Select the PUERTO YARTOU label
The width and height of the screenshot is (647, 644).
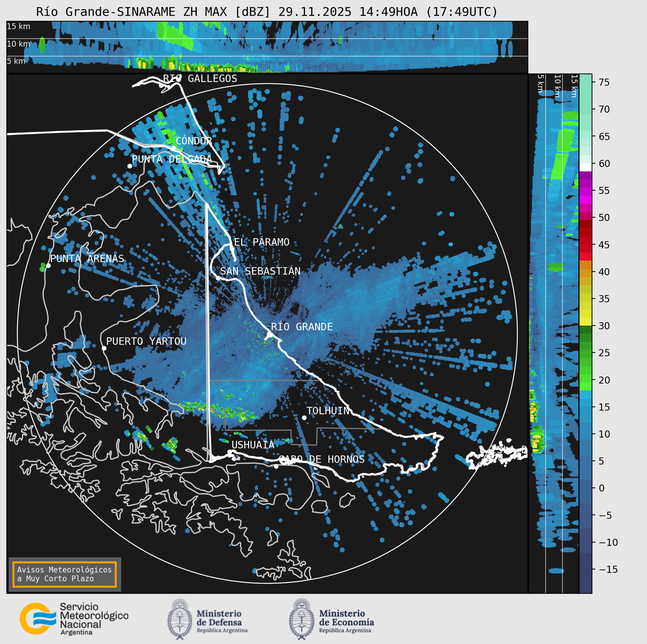(146, 341)
